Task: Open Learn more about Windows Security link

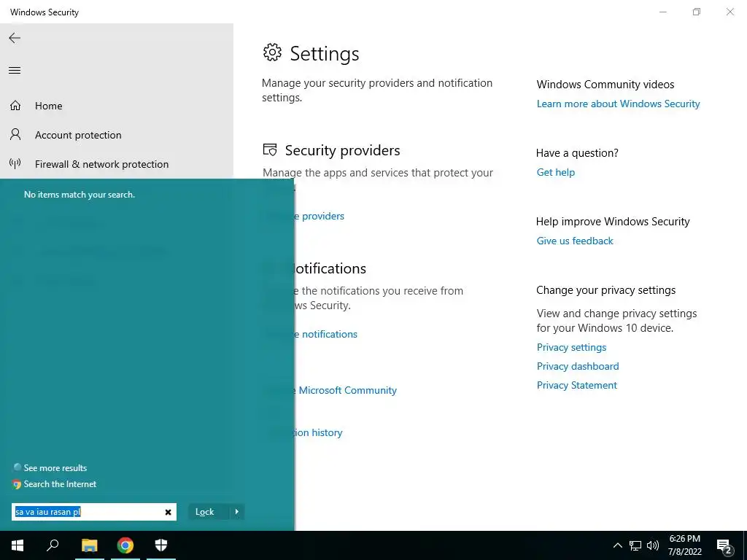Action: tap(618, 104)
